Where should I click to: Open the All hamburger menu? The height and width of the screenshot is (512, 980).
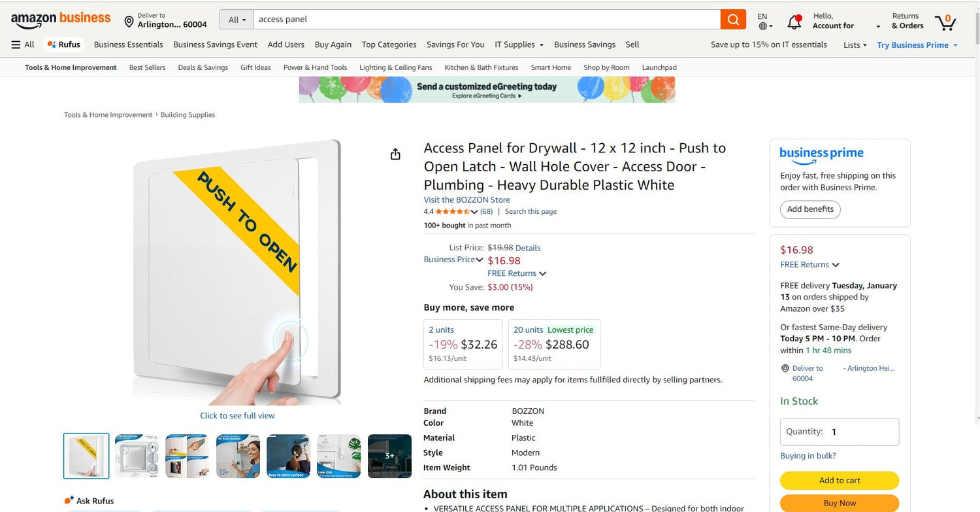click(23, 44)
